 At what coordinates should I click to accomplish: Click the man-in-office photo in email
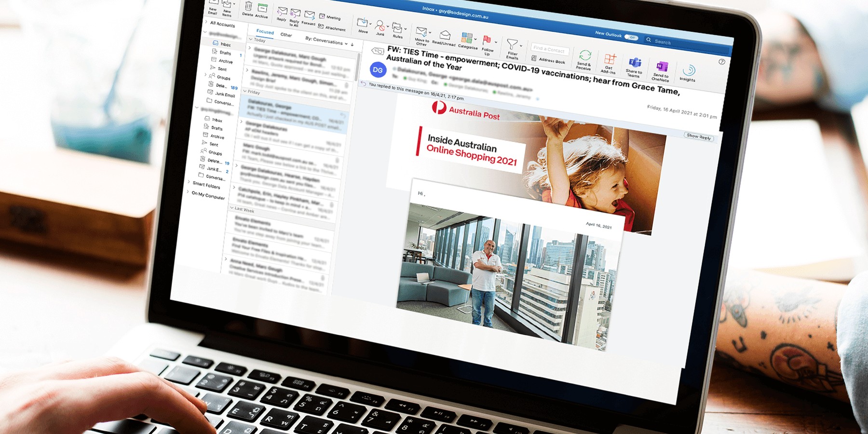509,276
